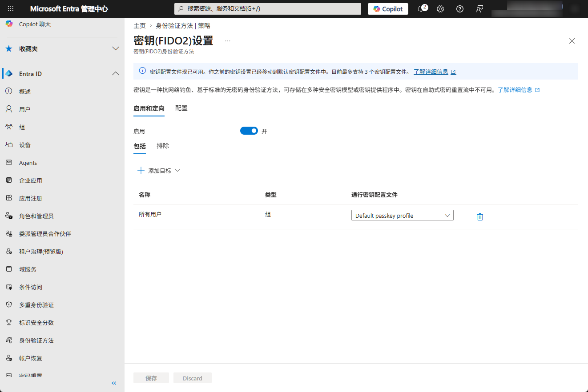
Task: Open the 添加目标 dropdown
Action: click(159, 171)
